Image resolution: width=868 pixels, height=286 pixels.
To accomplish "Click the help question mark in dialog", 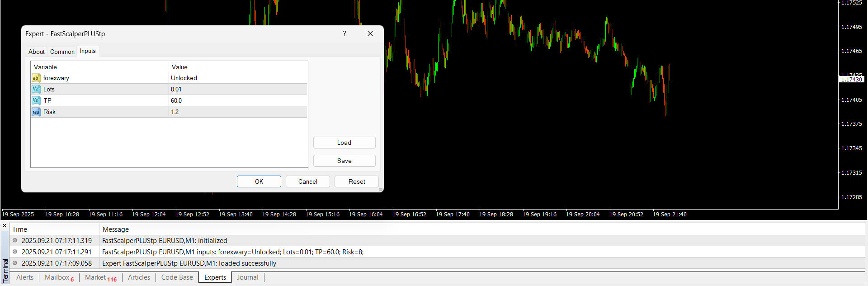I will [x=344, y=33].
